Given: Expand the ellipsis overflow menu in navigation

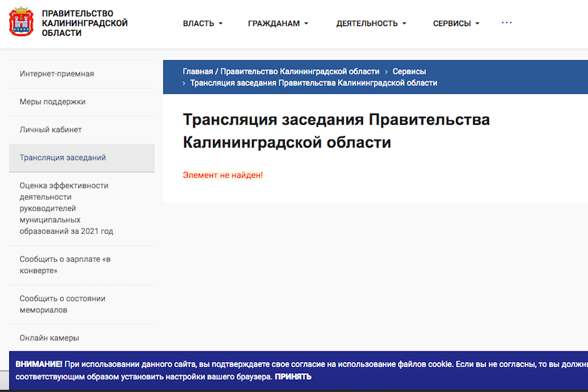Looking at the screenshot, I should pyautogui.click(x=507, y=22).
